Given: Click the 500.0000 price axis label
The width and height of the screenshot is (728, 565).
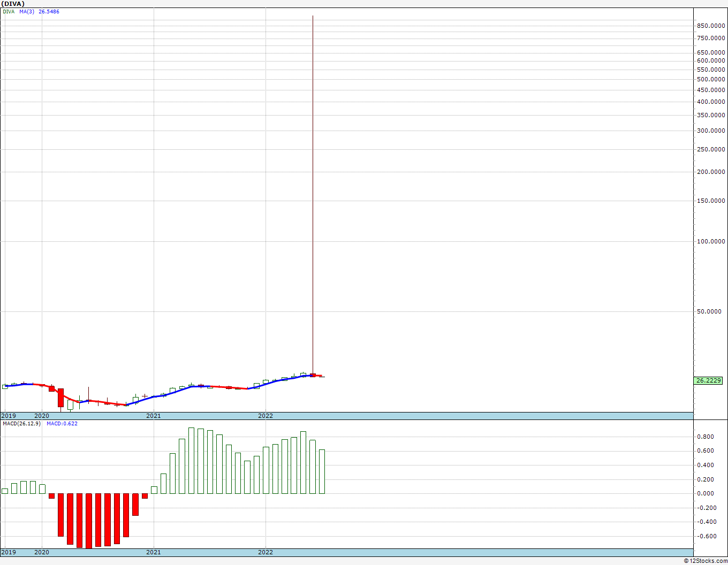Looking at the screenshot, I should [x=711, y=79].
